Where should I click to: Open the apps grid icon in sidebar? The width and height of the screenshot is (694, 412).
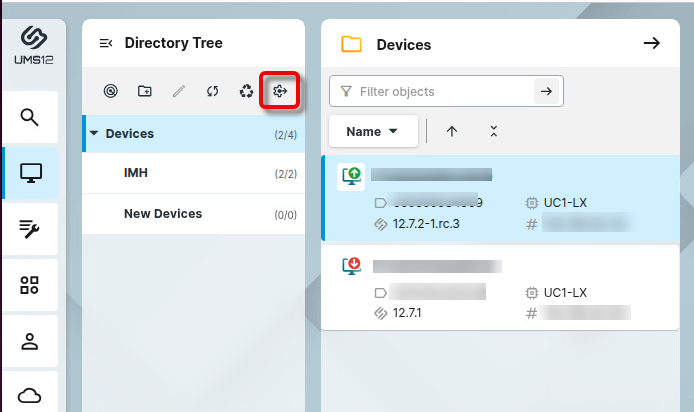click(30, 285)
